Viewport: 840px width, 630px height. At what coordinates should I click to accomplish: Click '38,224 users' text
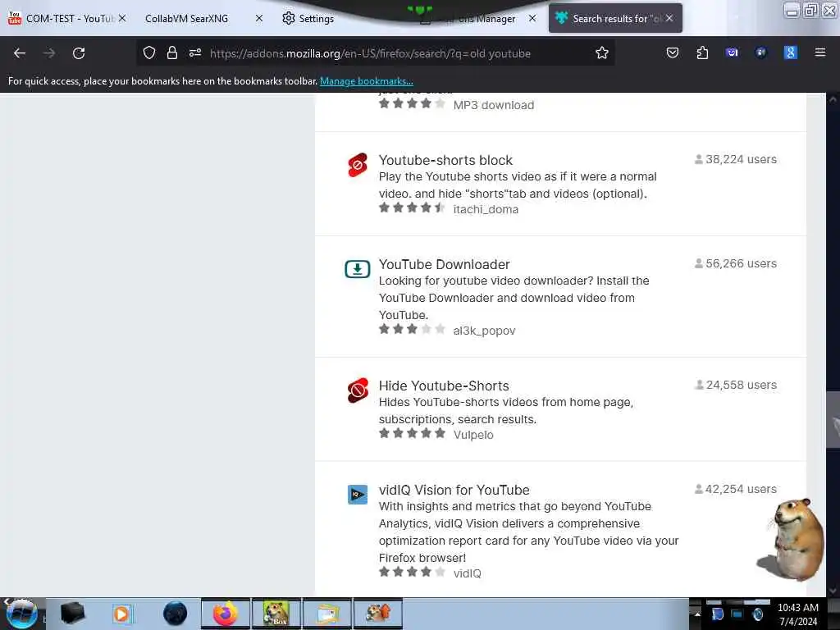tap(741, 159)
